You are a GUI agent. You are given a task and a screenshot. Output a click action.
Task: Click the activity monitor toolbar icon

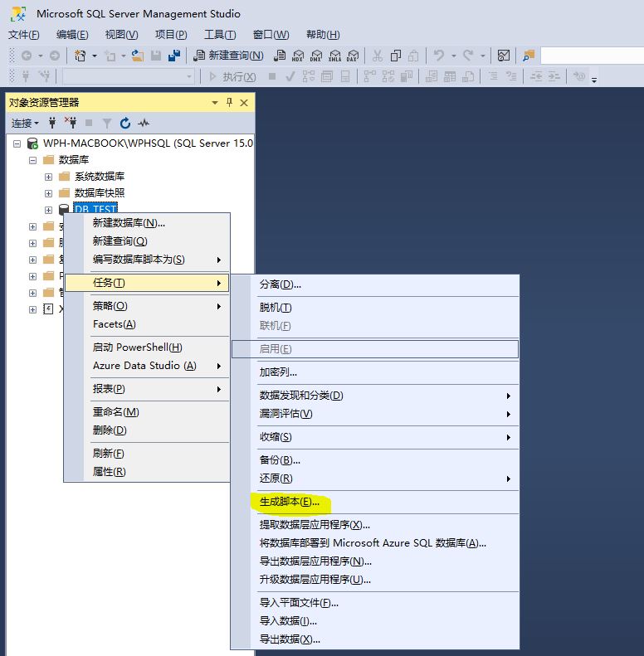(503, 56)
